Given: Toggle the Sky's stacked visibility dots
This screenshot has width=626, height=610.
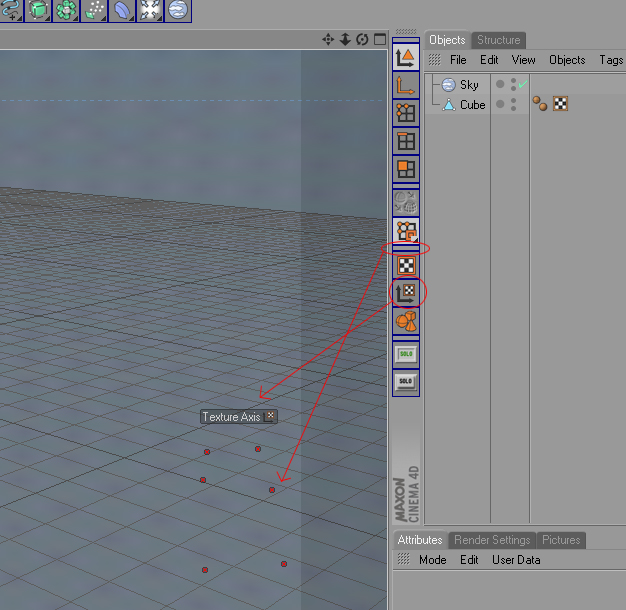Looking at the screenshot, I should click(513, 84).
